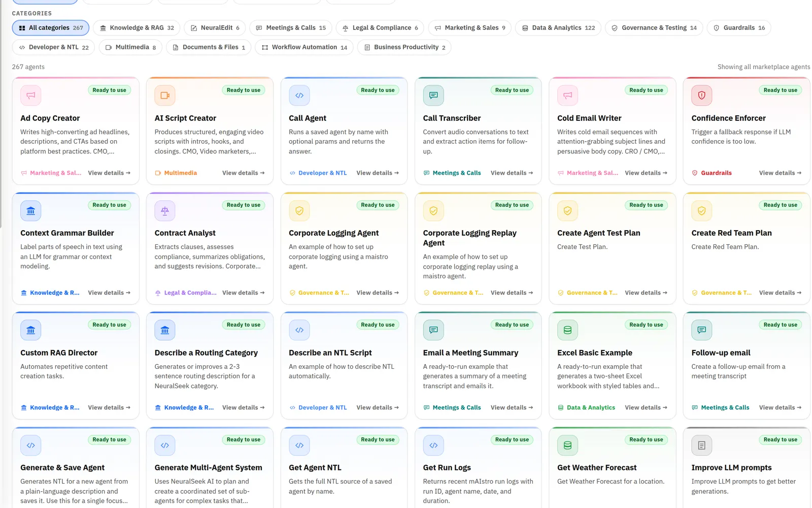The width and height of the screenshot is (812, 508).
Task: View details of Email a Meeting Summary
Action: (512, 408)
